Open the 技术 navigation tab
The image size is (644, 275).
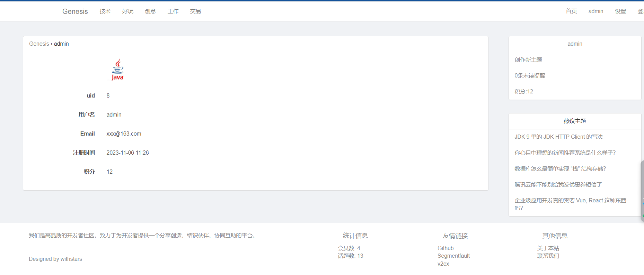coord(105,11)
